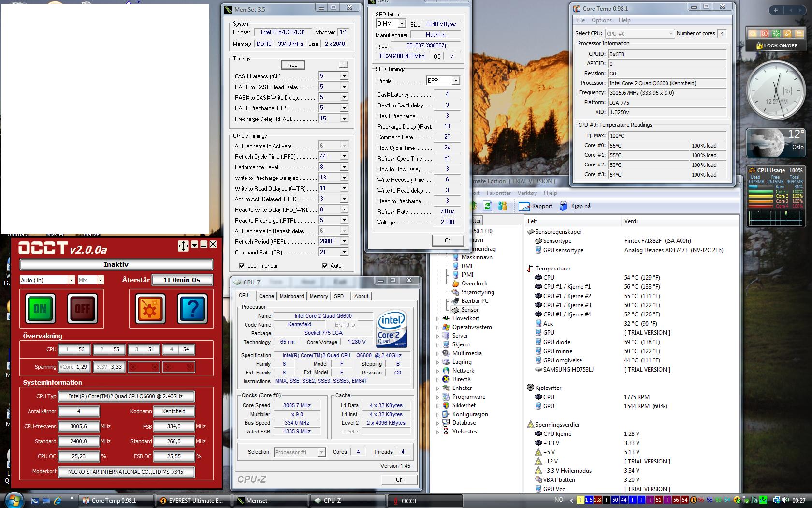Click the Verdi column header in EVEREST
The height and width of the screenshot is (508, 812).
[680, 221]
